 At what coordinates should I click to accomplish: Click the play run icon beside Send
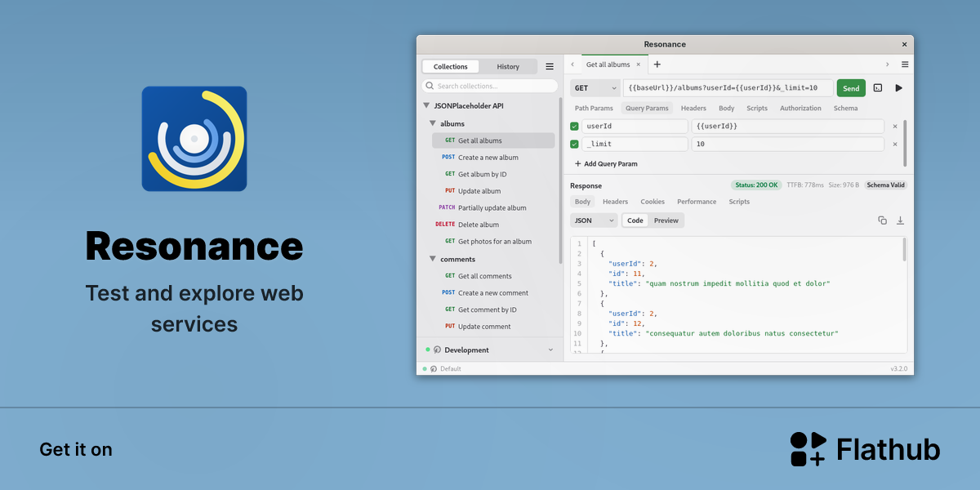click(899, 88)
